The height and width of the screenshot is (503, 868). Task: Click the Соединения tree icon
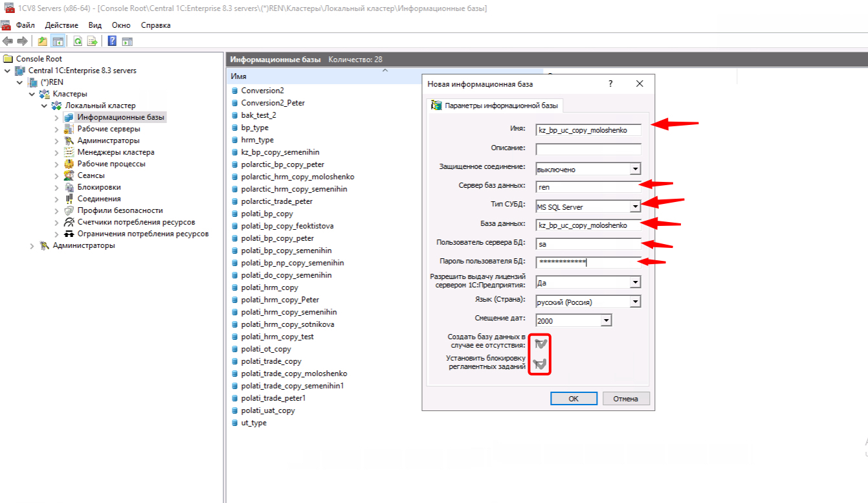[69, 199]
